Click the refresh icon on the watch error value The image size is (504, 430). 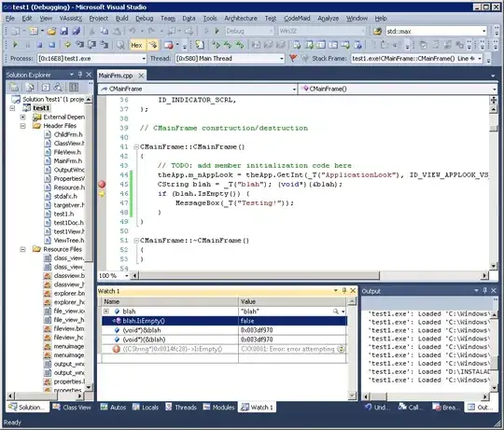342,349
